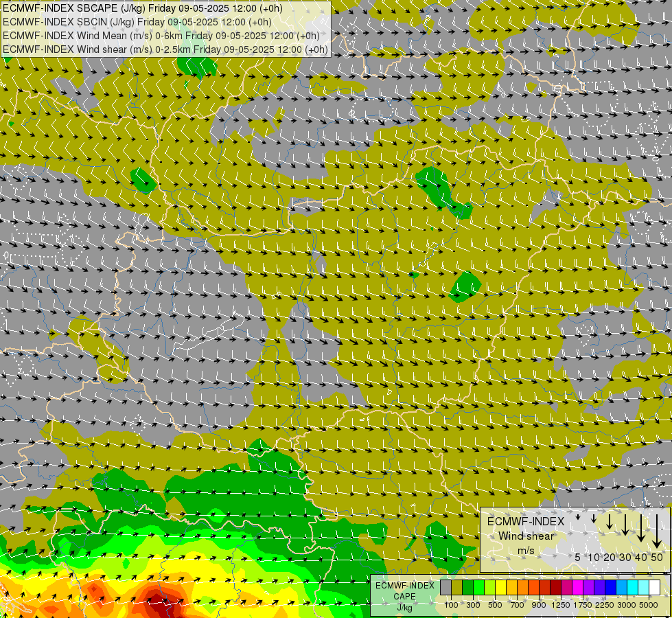Select the grey CAPE legend swatch
This screenshot has height=618, width=672.
click(x=445, y=588)
